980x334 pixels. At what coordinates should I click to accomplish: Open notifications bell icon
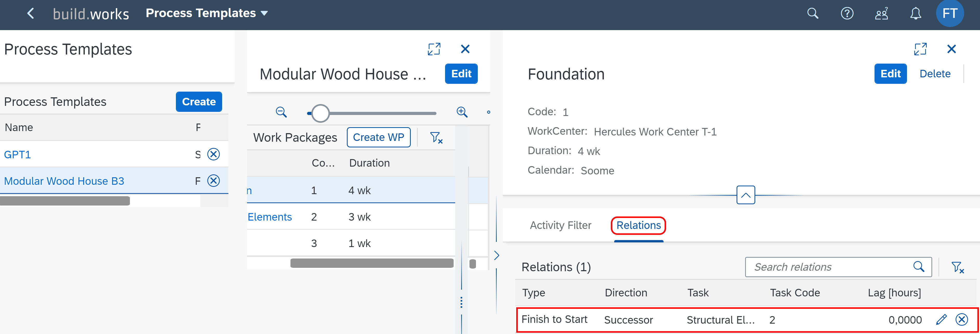[x=915, y=14]
